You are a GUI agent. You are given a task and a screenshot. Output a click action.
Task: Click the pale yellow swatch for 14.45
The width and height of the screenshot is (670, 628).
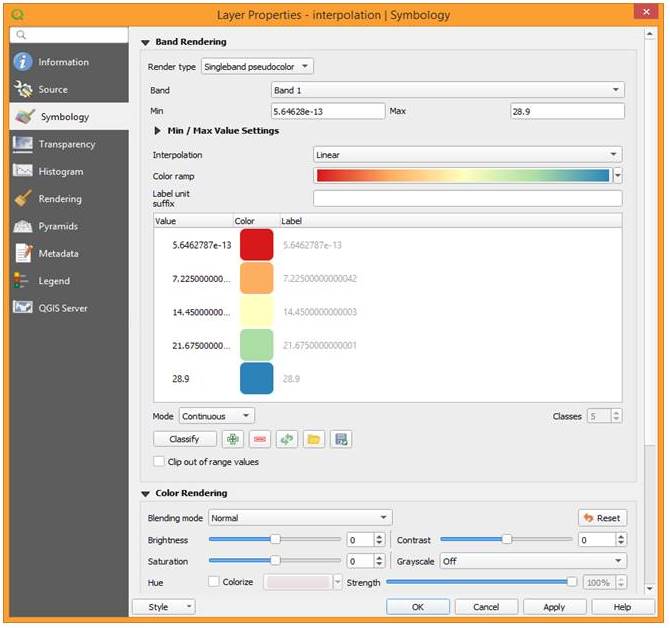pyautogui.click(x=256, y=312)
